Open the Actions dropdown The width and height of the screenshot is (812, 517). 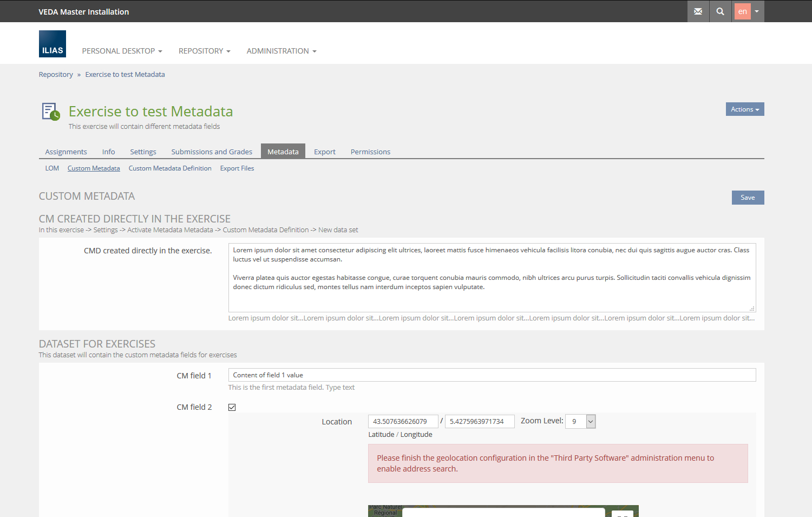[745, 109]
